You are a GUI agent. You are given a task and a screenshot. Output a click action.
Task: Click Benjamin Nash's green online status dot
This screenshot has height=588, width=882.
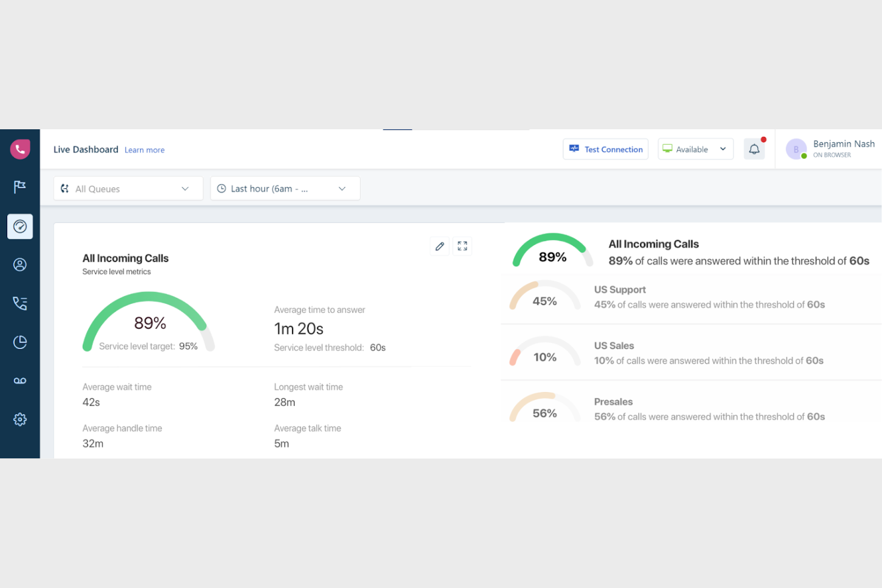coord(805,156)
